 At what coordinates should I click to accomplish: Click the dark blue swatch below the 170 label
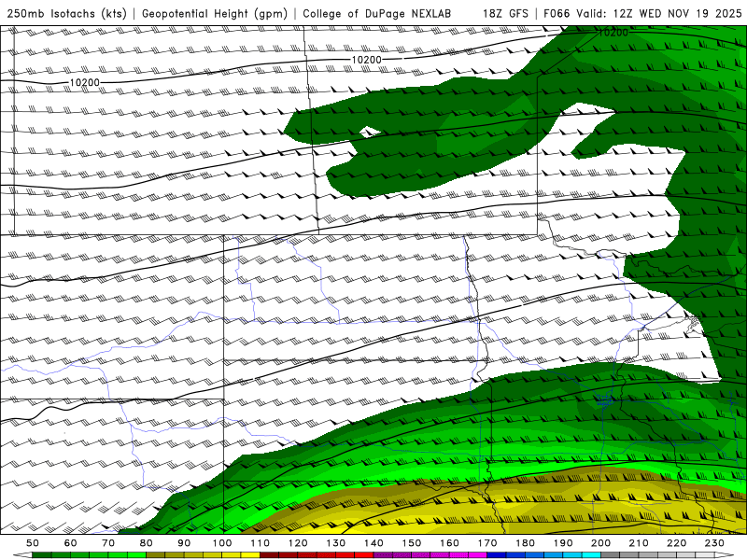[x=497, y=555]
